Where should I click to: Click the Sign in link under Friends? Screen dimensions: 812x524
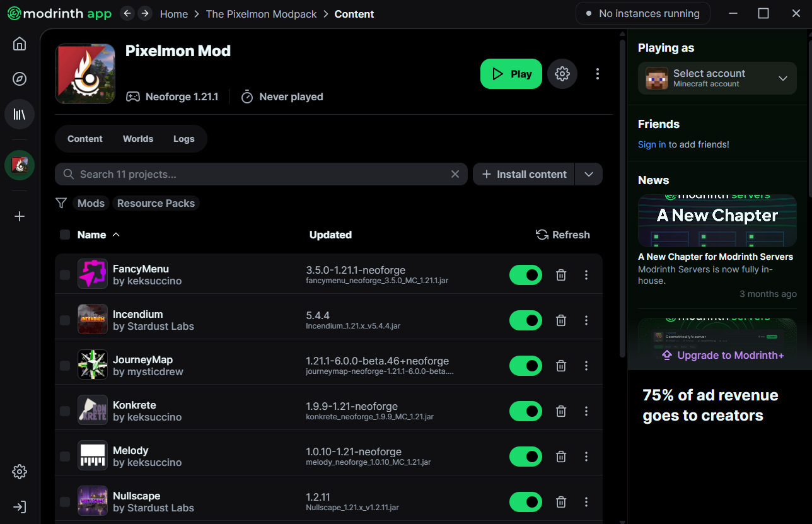652,144
